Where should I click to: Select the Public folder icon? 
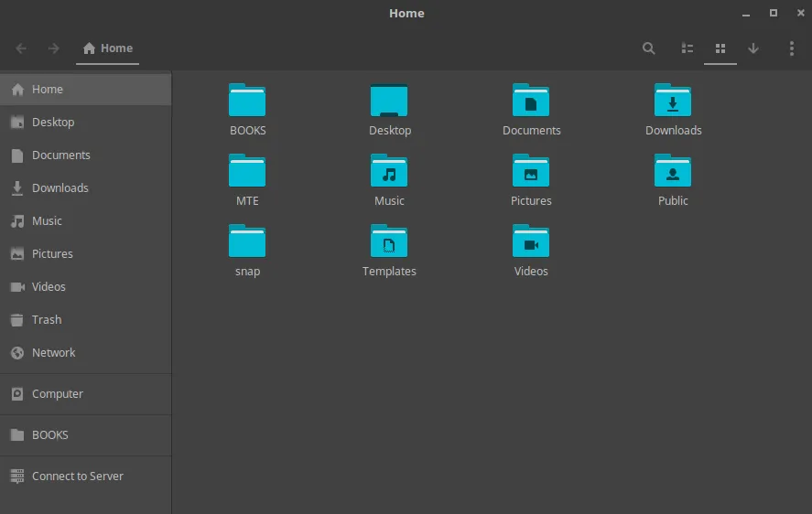[673, 171]
